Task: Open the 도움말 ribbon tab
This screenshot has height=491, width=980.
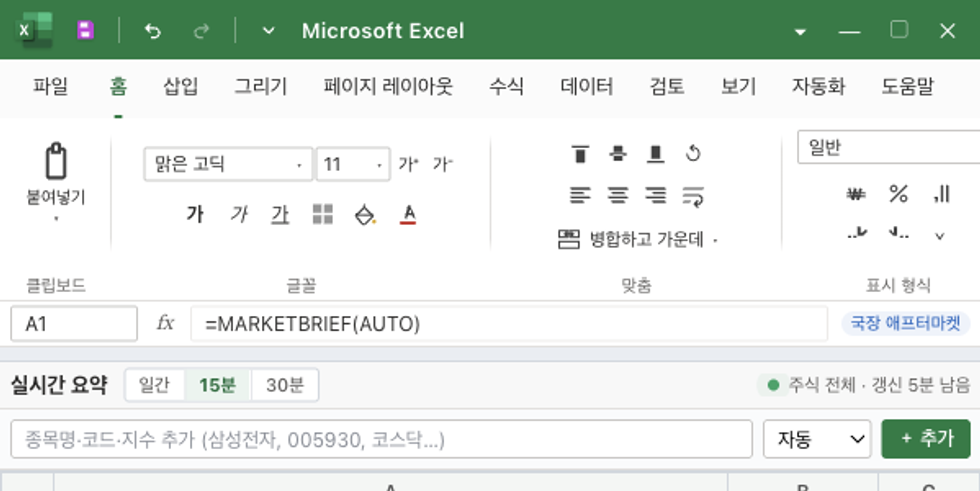Action: 908,86
